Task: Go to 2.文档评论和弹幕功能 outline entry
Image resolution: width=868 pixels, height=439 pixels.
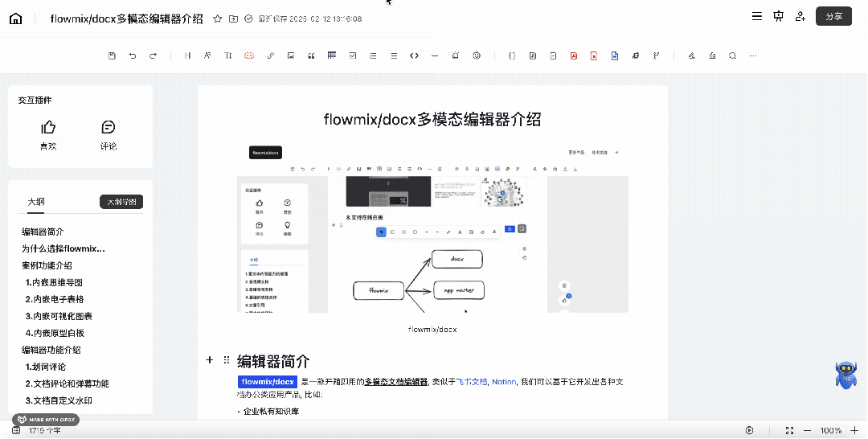Action: [x=67, y=384]
